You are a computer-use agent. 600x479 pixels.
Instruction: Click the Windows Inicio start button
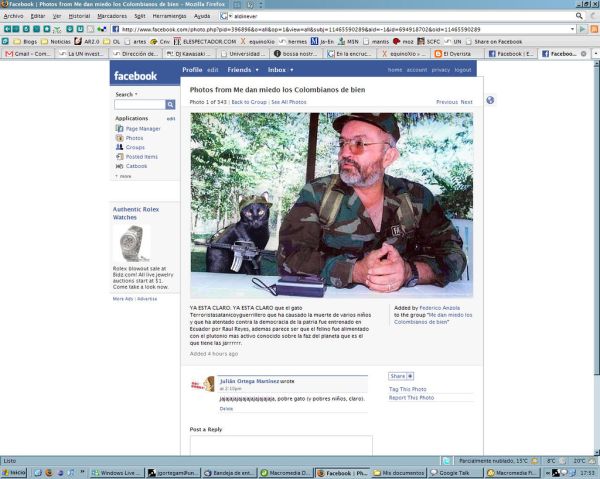[x=13, y=473]
